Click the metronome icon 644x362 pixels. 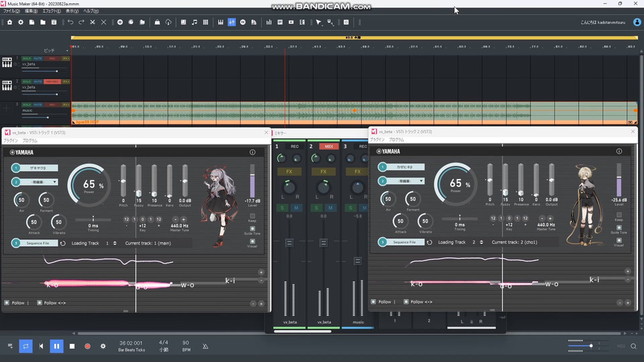(x=205, y=346)
